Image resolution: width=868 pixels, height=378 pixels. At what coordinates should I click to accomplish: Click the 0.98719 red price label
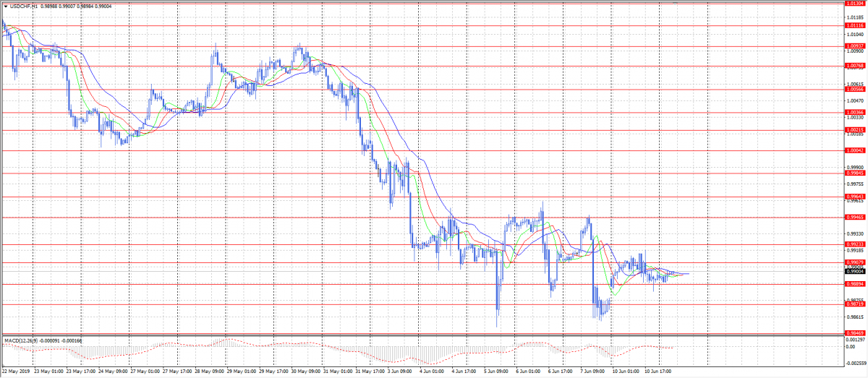[856, 304]
